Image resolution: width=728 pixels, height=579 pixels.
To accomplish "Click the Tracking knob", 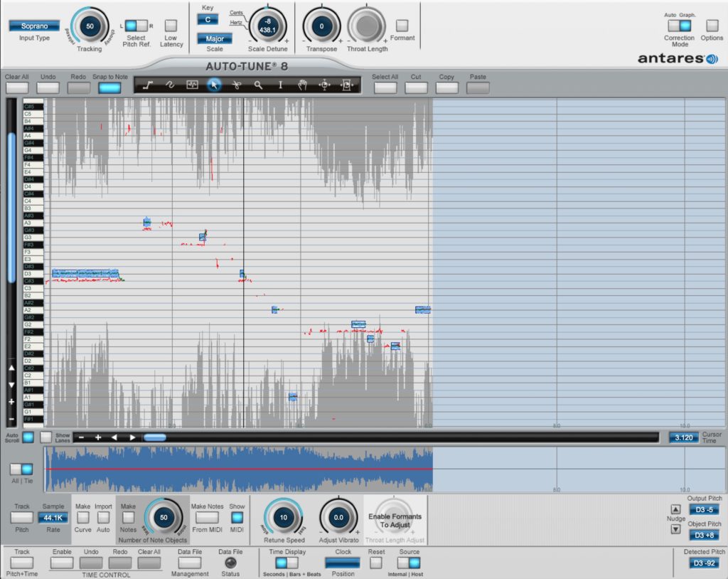I will pyautogui.click(x=90, y=26).
